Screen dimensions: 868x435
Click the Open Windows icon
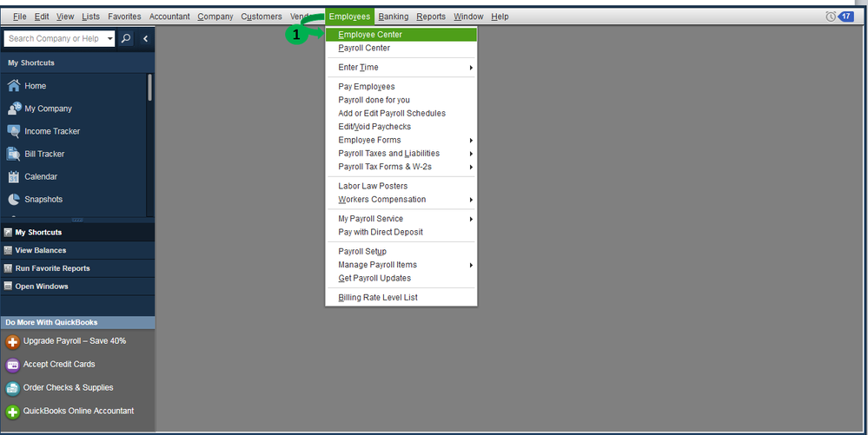(x=8, y=287)
